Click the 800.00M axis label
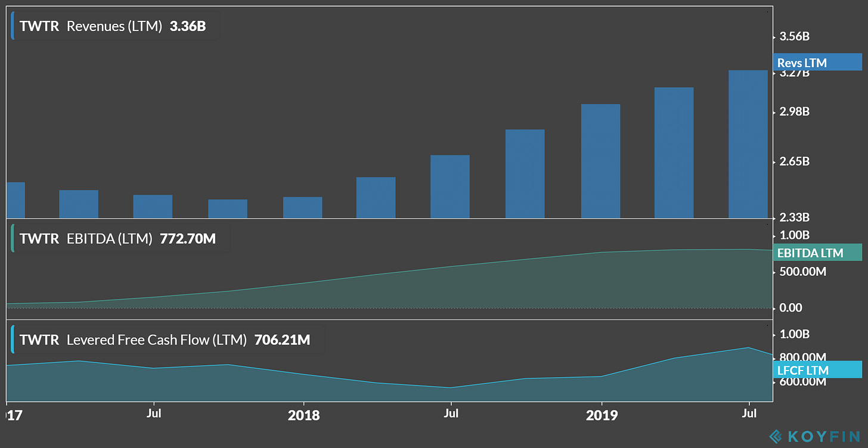This screenshot has height=448, width=868. tap(803, 356)
